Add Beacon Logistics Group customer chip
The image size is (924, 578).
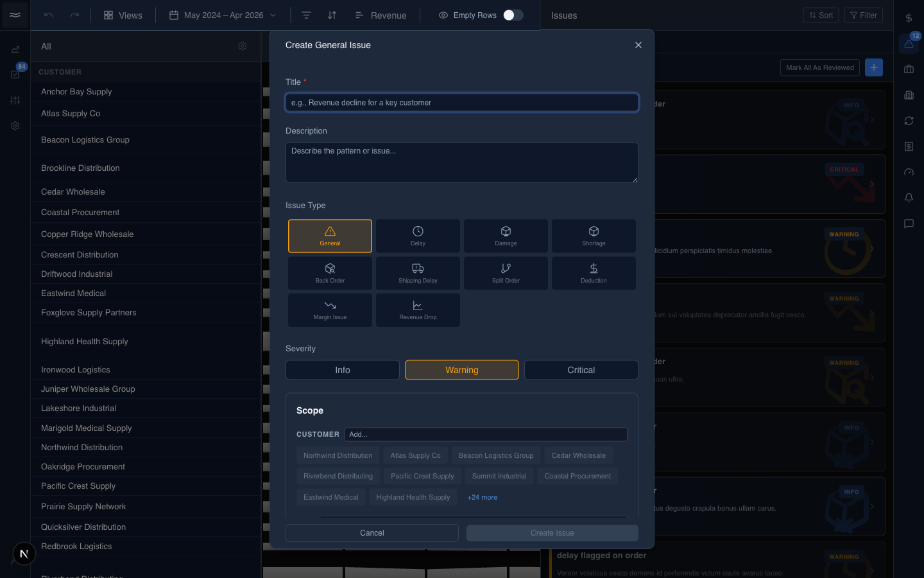point(496,455)
